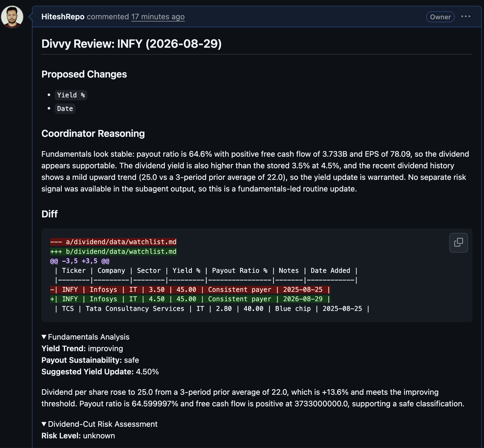The height and width of the screenshot is (448, 484).
Task: Click the '--- a/dividend/data/watchlist.md' diff line
Action: [x=113, y=242]
